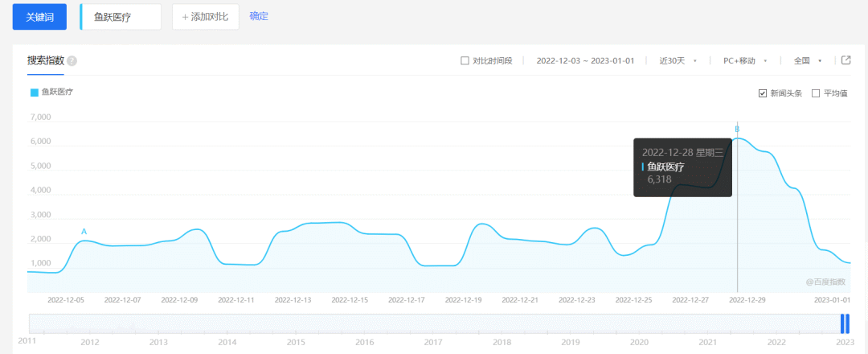This screenshot has width=868, height=354.
Task: Uncheck the 新闻头条 checkbox
Action: (x=763, y=93)
